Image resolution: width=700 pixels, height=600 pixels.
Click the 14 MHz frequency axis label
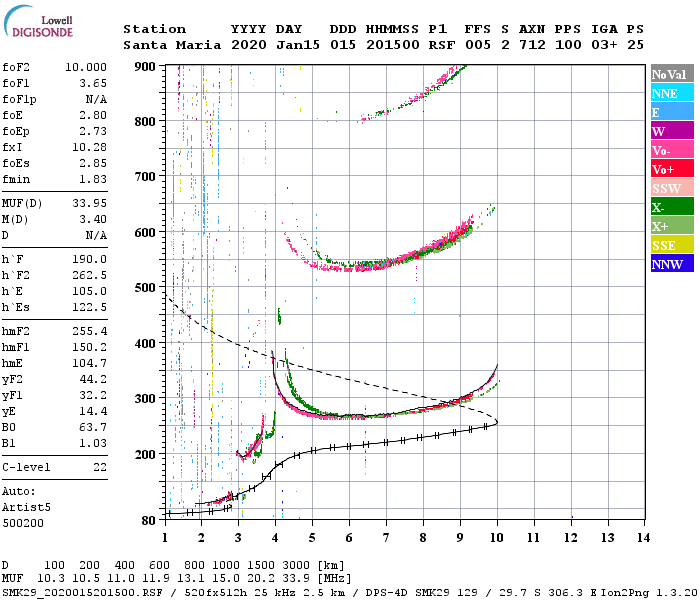(643, 538)
